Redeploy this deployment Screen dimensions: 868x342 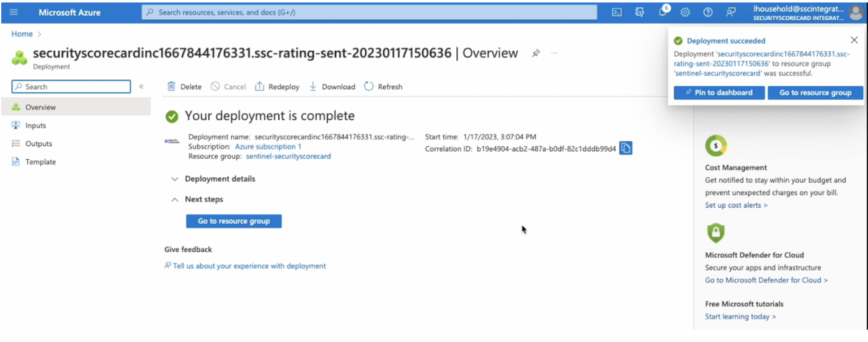pyautogui.click(x=277, y=87)
